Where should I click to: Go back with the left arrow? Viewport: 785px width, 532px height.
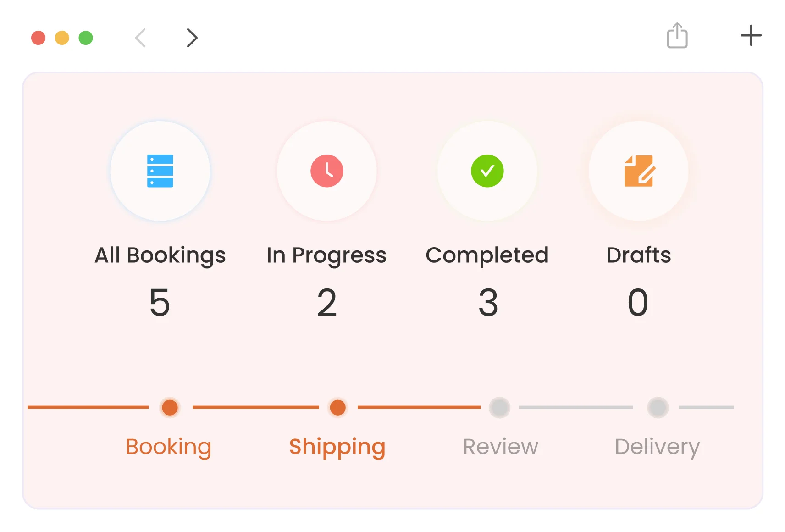141,38
